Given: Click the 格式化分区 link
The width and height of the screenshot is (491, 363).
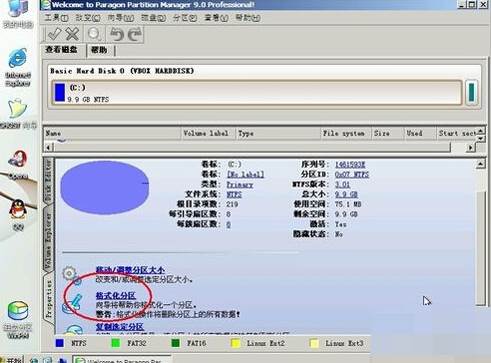Looking at the screenshot, I should 116,296.
